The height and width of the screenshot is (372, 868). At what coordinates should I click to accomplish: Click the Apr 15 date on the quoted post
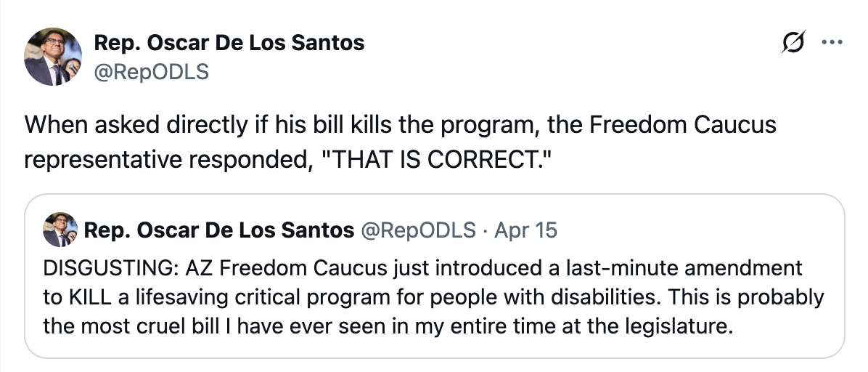pos(525,231)
